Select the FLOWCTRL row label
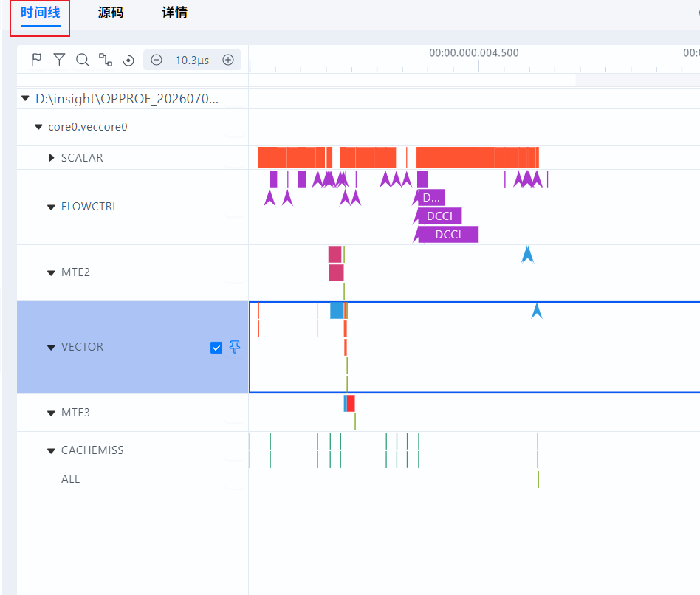This screenshot has height=595, width=700. (89, 207)
